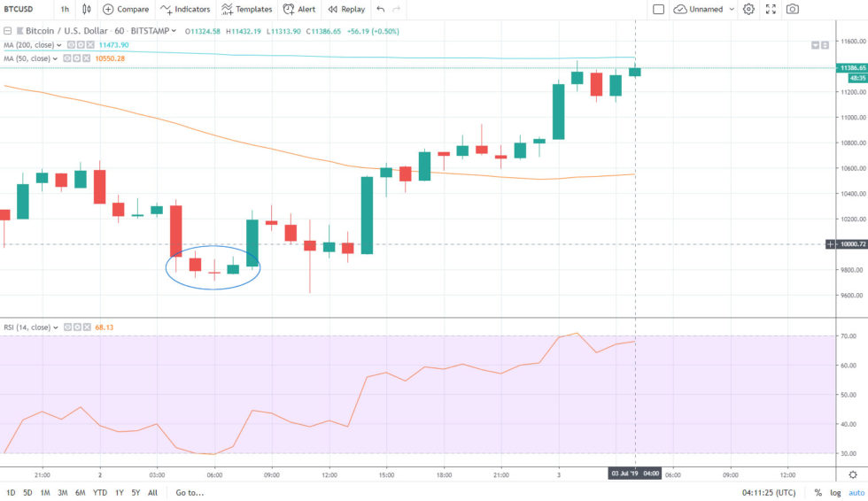Select the 1M time range
This screenshot has height=501, width=868.
(x=45, y=492)
